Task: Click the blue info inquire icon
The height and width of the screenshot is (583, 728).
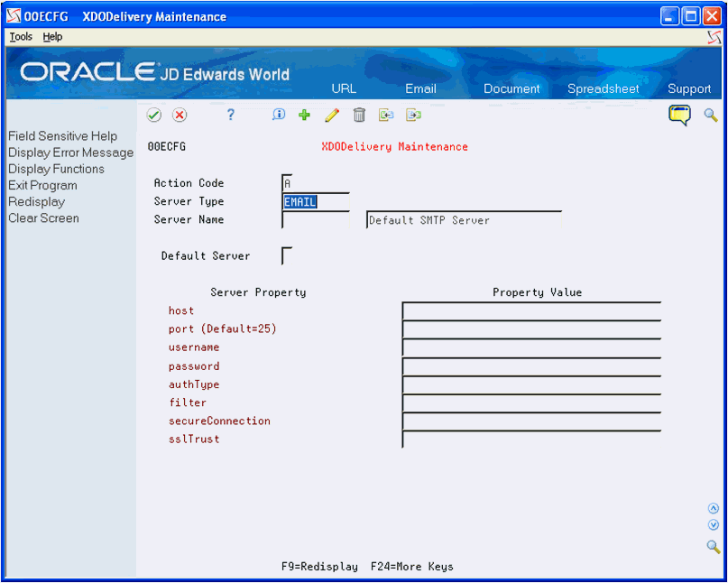Action: [x=279, y=115]
